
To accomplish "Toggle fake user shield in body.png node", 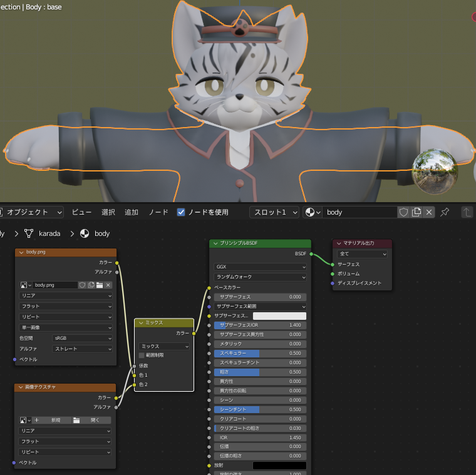I will point(82,285).
